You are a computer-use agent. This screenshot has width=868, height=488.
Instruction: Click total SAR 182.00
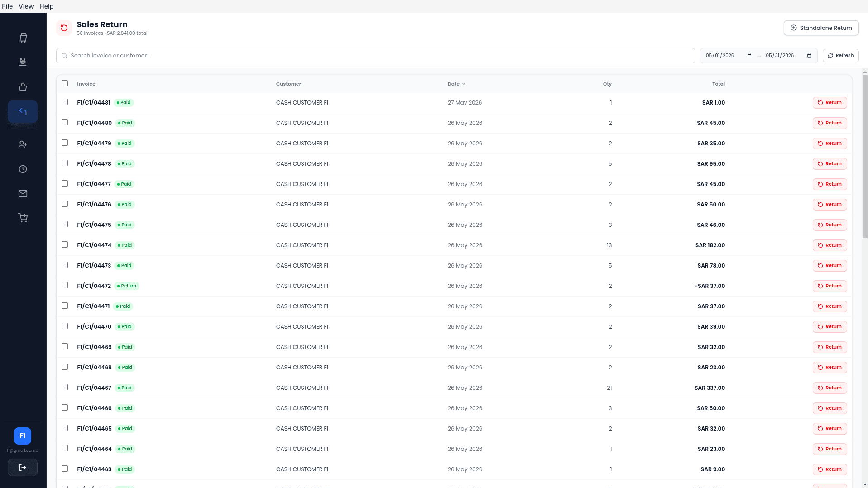[710, 245]
